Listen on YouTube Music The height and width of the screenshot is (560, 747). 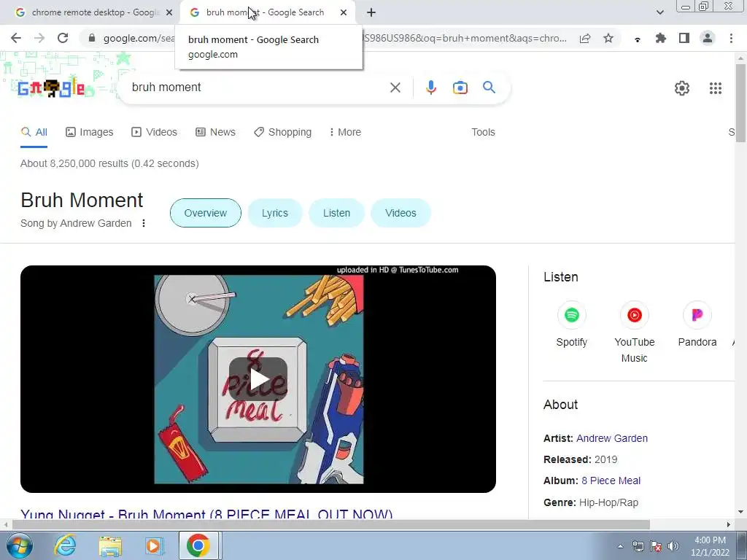634,332
